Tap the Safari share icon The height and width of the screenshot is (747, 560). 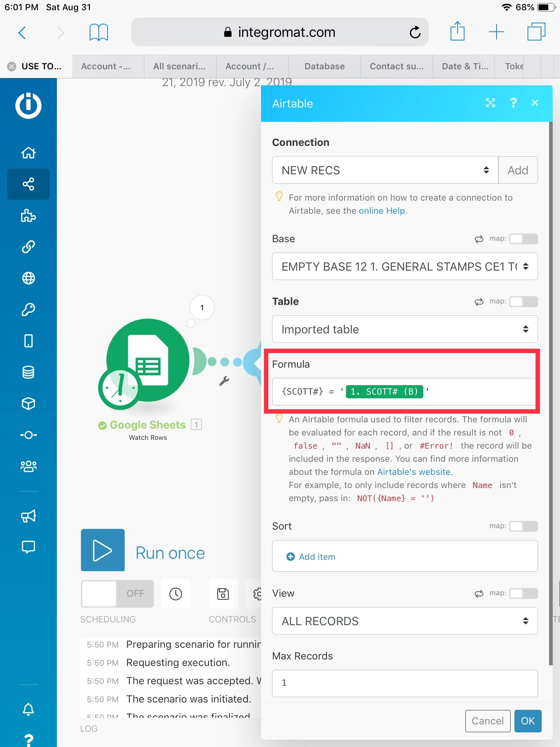[x=458, y=31]
